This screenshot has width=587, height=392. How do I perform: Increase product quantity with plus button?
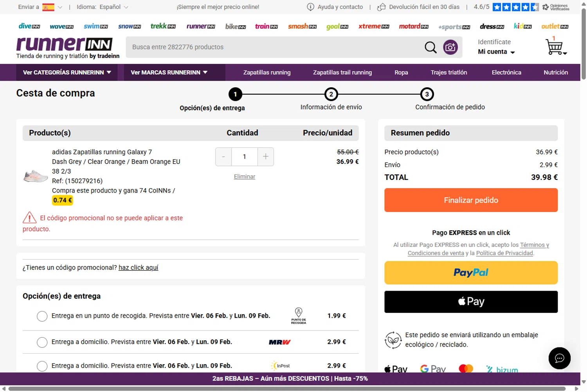(x=266, y=157)
